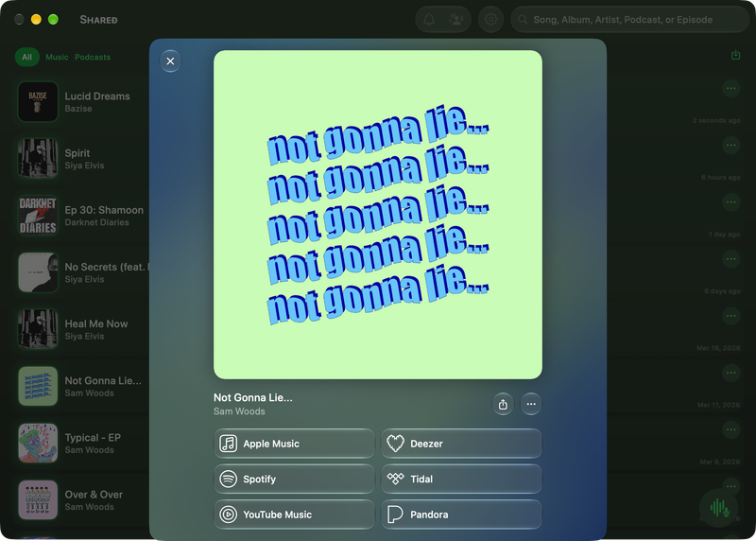756x541 pixels.
Task: Close the song detail overlay
Action: [170, 61]
